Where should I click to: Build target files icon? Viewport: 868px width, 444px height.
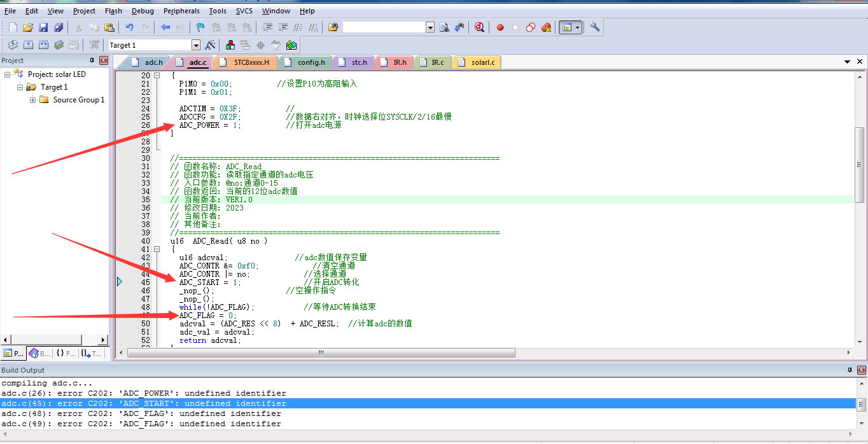click(x=28, y=45)
